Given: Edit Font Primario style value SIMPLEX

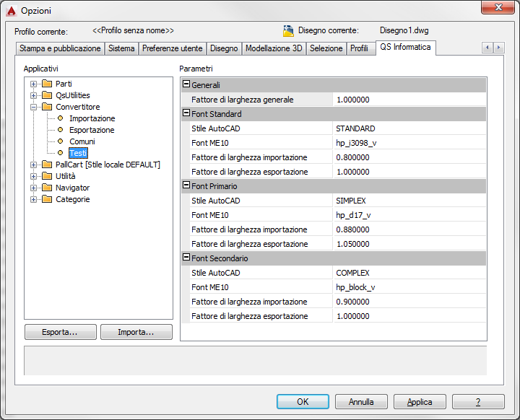Looking at the screenshot, I should (410, 201).
